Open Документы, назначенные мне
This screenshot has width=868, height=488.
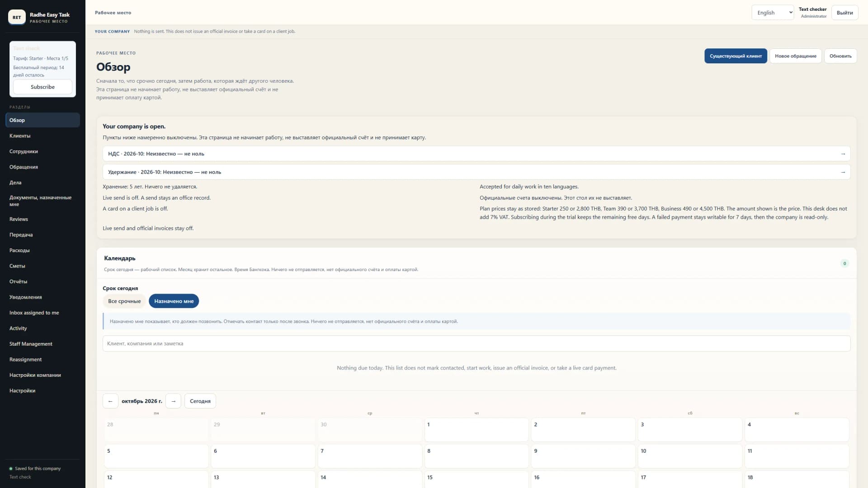[42, 201]
